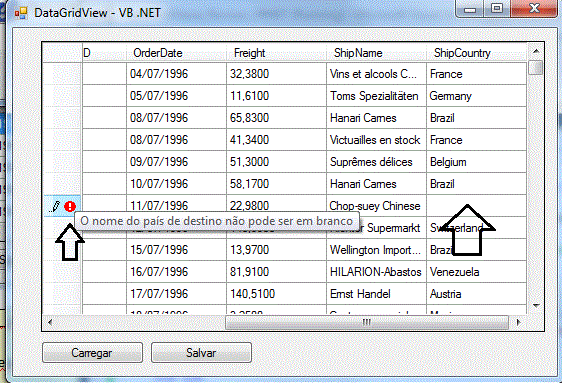Select the cell with date 05/07/1996
The width and height of the screenshot is (562, 383).
click(x=176, y=96)
